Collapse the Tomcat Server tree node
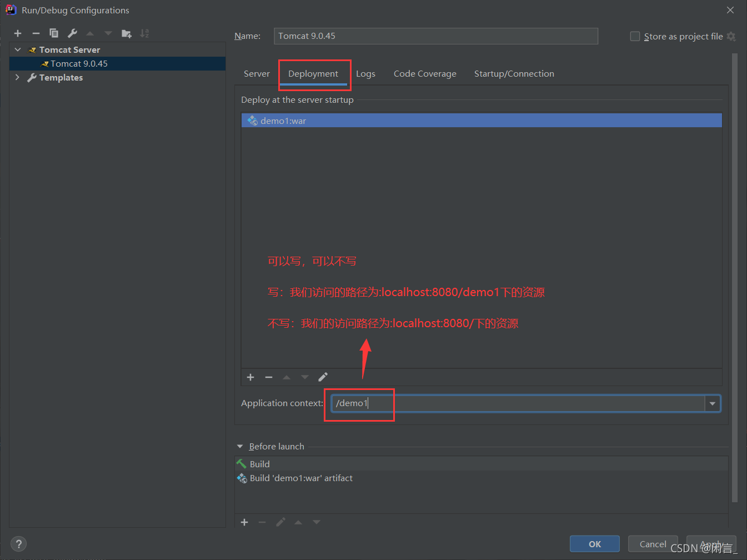 pos(18,49)
